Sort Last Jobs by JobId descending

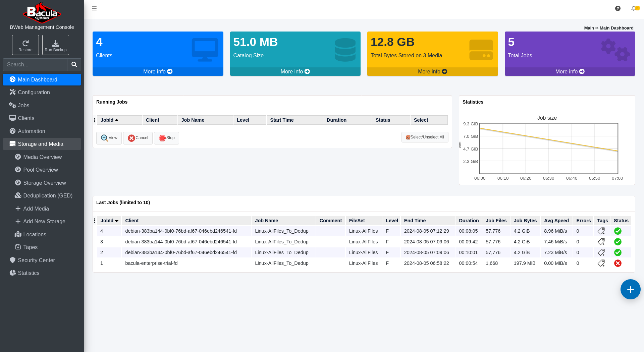tap(109, 221)
